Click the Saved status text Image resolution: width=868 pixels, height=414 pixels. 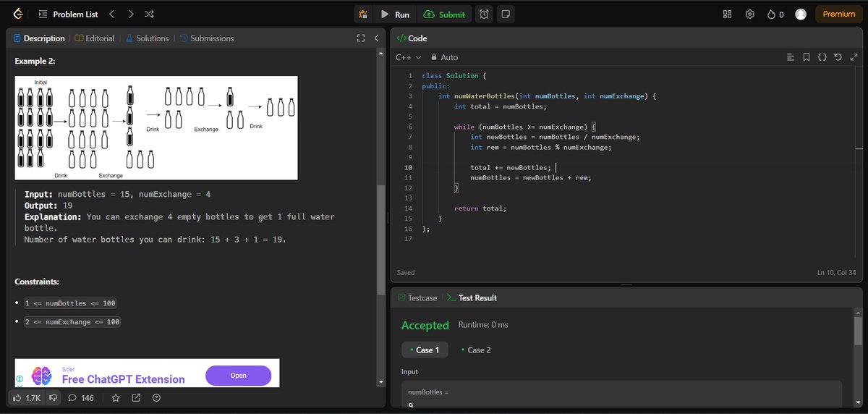(406, 273)
